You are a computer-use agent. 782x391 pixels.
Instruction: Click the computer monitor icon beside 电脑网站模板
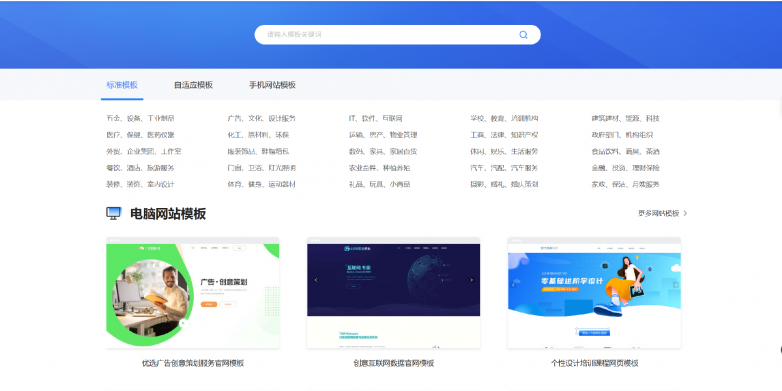click(x=114, y=213)
